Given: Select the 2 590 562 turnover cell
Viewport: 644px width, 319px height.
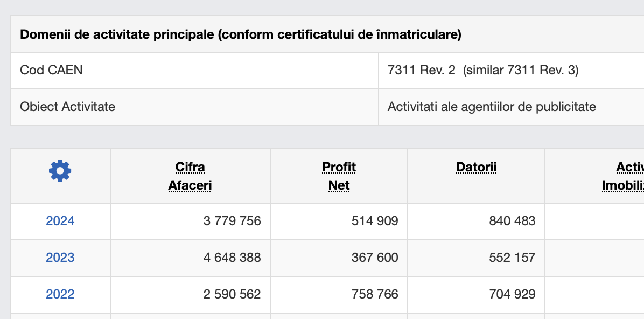Looking at the screenshot, I should (190, 294).
